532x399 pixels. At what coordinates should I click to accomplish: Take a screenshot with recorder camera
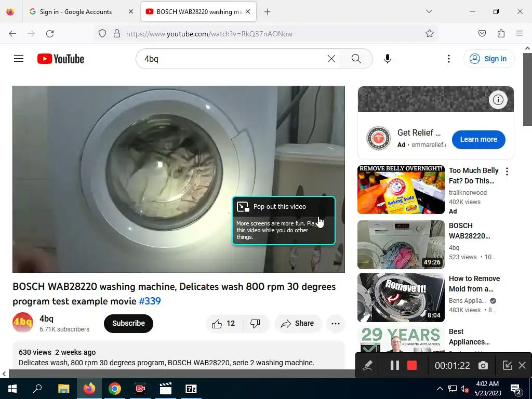pyautogui.click(x=483, y=365)
